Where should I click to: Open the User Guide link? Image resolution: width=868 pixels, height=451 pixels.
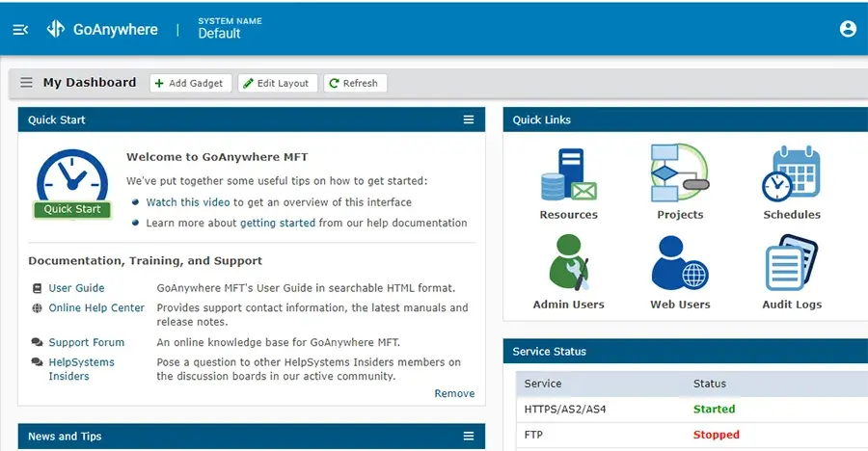pyautogui.click(x=76, y=288)
